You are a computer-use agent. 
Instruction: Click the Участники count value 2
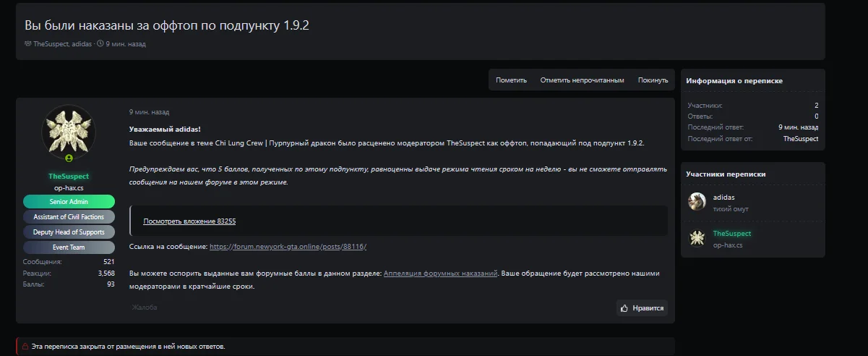pos(817,106)
